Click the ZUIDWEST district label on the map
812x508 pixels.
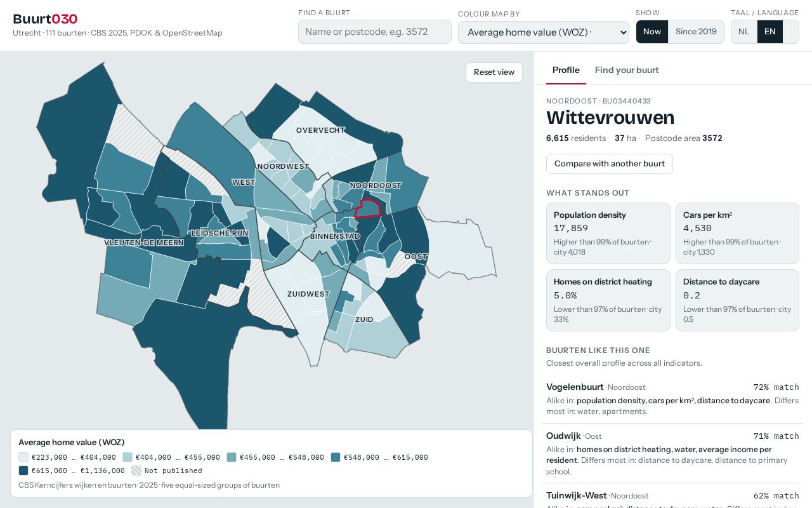click(x=308, y=294)
